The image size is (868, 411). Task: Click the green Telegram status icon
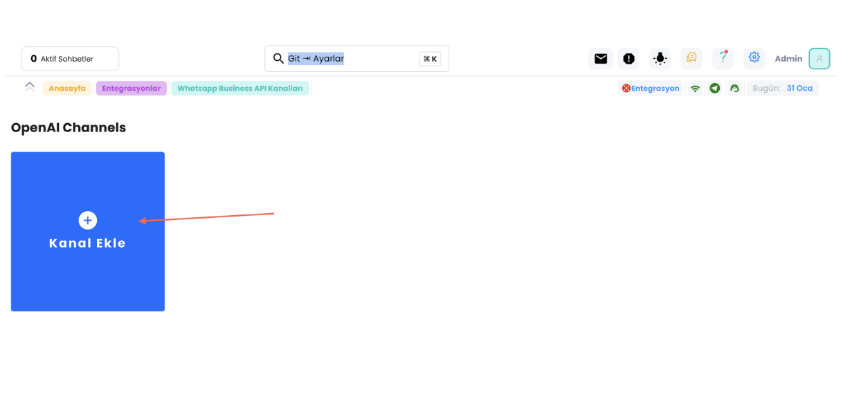(715, 89)
